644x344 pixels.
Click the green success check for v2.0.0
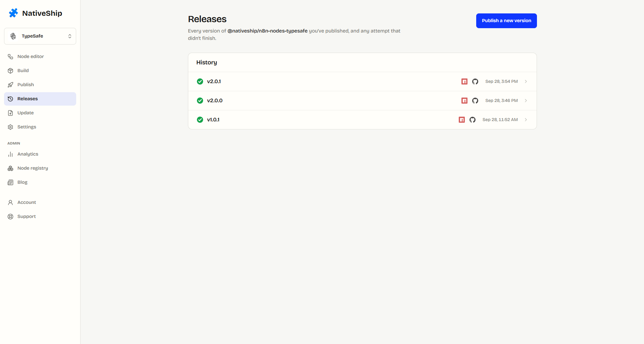(200, 101)
